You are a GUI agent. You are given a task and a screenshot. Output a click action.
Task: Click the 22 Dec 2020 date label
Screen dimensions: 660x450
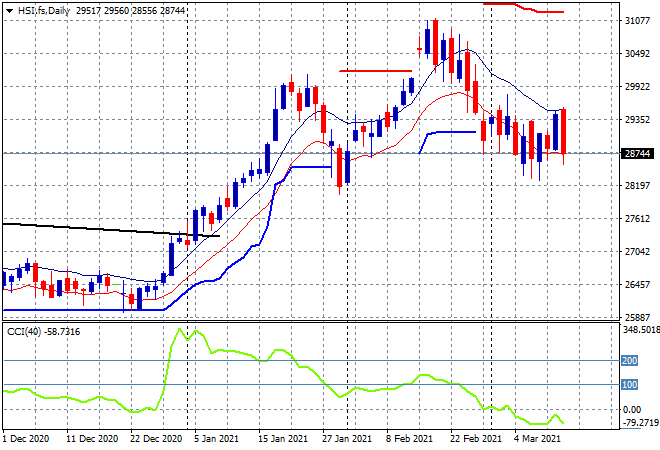point(156,439)
